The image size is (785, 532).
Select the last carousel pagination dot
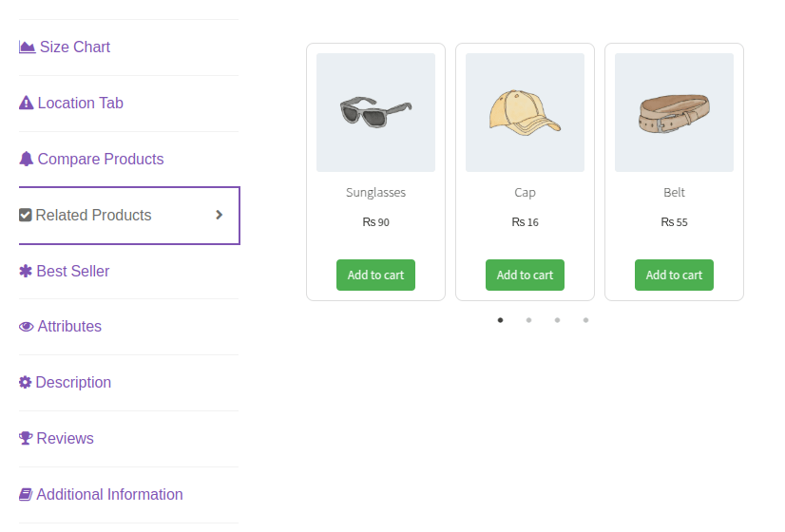click(585, 320)
